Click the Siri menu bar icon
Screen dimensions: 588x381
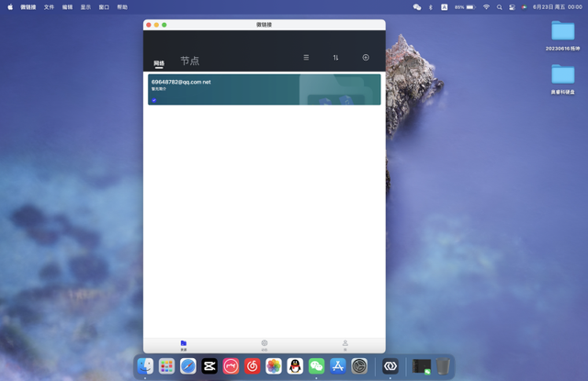click(524, 7)
